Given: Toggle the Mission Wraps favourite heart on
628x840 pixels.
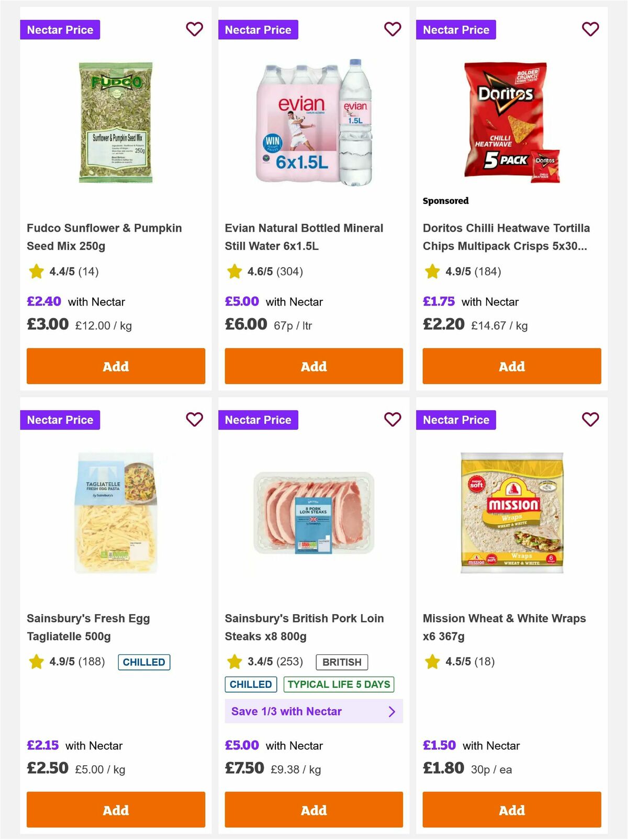Looking at the screenshot, I should pyautogui.click(x=590, y=419).
